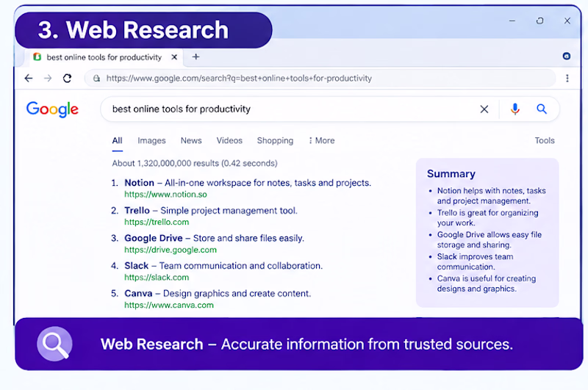Viewport: 588px width, 390px height.
Task: Click 'Slack improves team communication' bullet
Action: click(x=475, y=261)
